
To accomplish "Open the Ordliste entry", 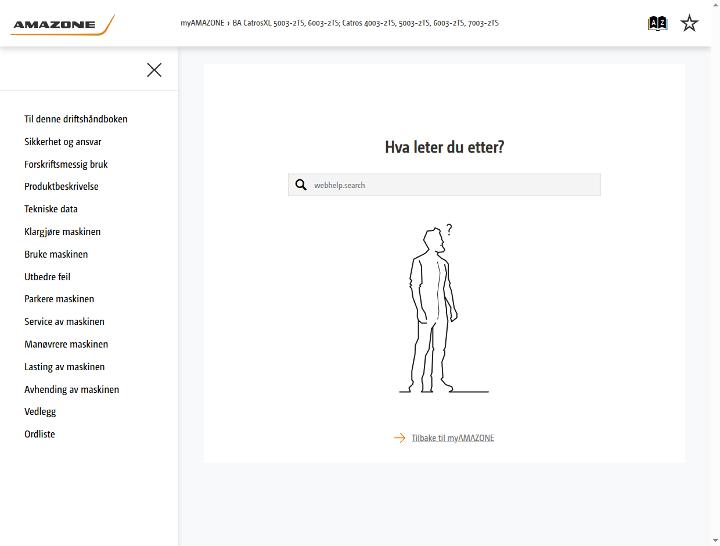I will pyautogui.click(x=39, y=434).
